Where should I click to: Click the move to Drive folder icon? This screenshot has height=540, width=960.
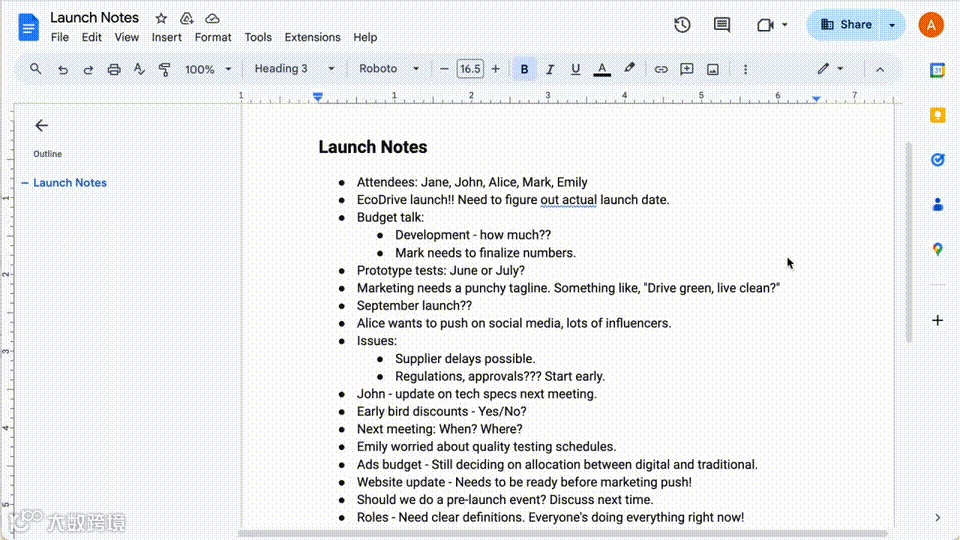click(x=187, y=18)
